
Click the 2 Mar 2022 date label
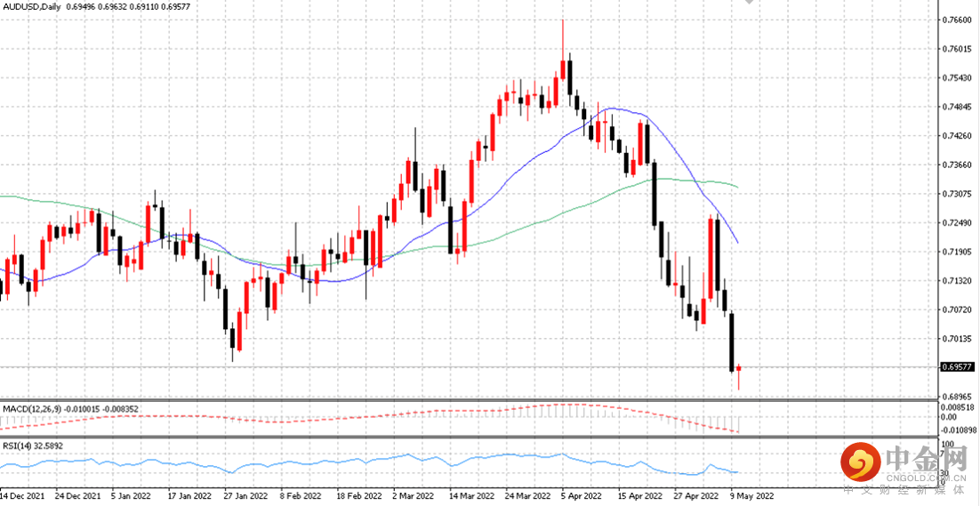click(x=413, y=496)
